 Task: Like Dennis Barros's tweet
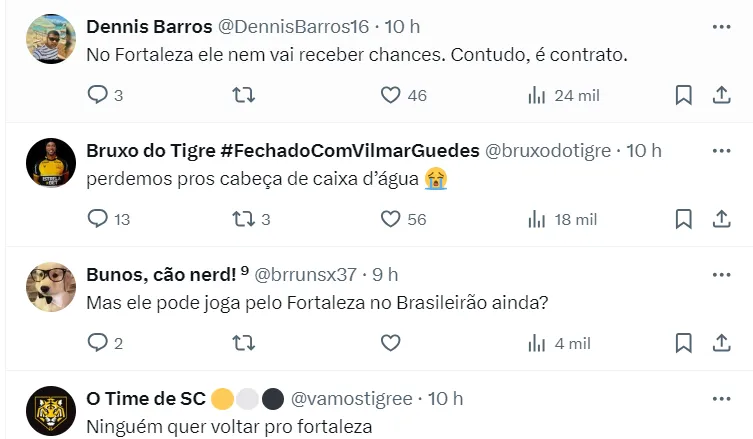point(391,95)
